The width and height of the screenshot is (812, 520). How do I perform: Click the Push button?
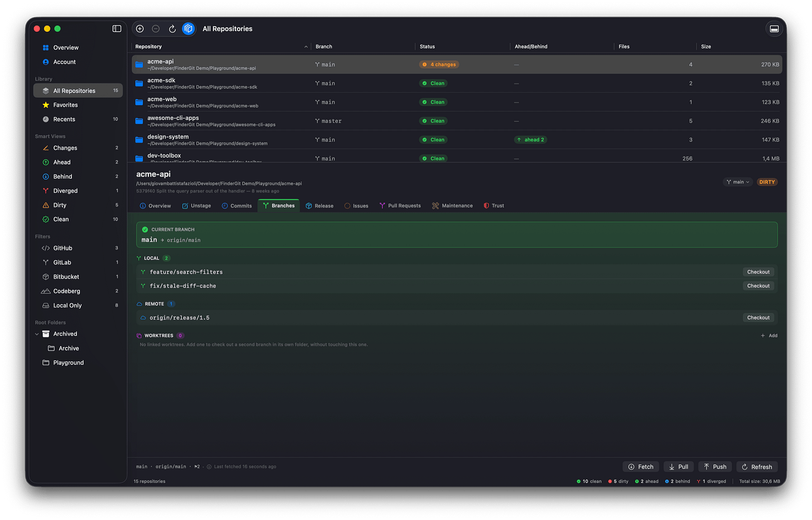click(715, 467)
